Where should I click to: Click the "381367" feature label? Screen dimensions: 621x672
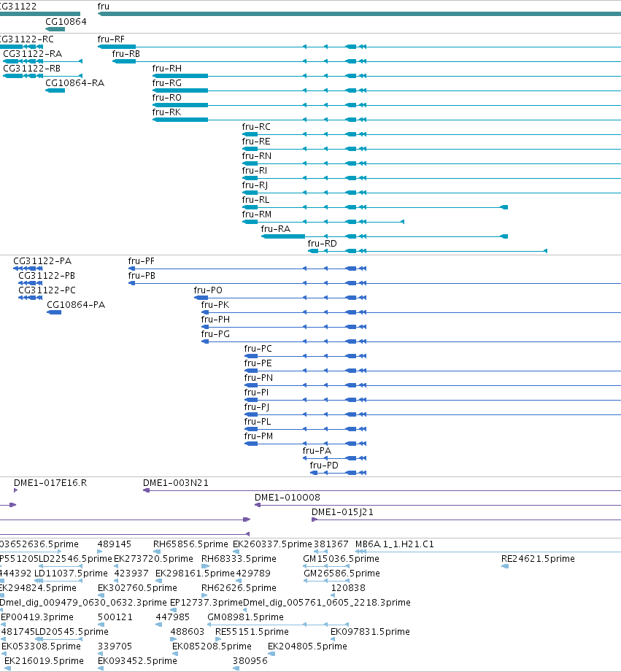pyautogui.click(x=331, y=544)
